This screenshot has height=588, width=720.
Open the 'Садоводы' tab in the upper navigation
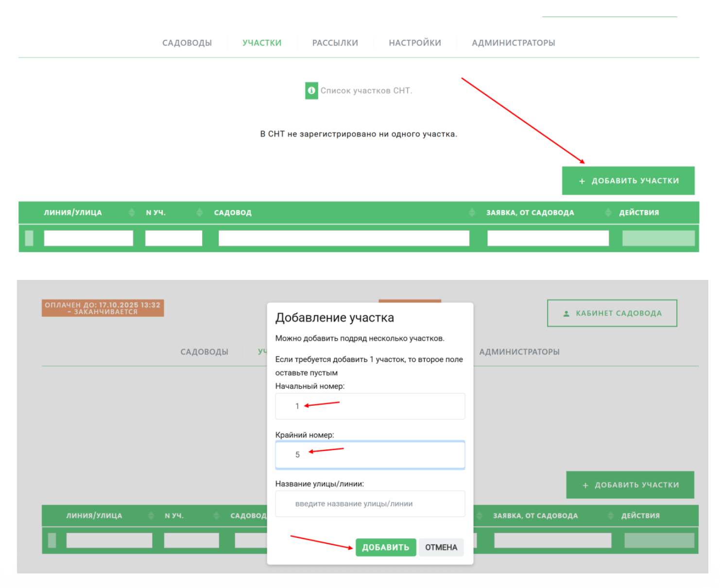187,43
